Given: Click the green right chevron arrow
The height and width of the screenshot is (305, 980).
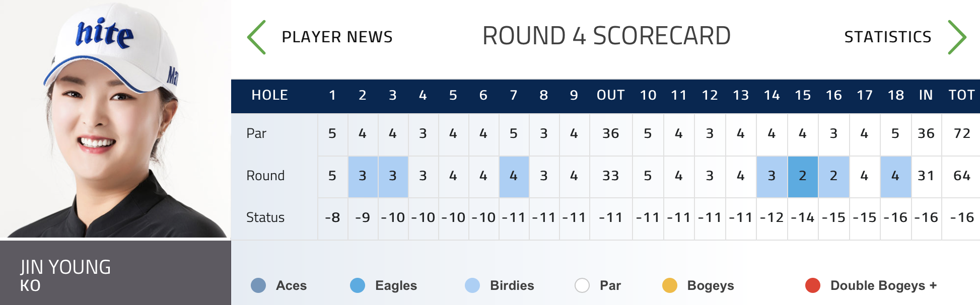Looking at the screenshot, I should click(957, 37).
